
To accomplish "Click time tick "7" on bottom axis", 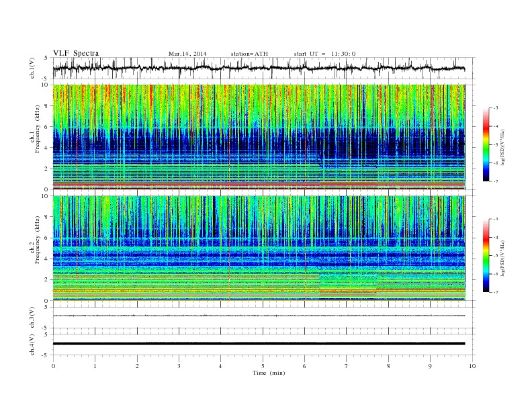I will [347, 366].
